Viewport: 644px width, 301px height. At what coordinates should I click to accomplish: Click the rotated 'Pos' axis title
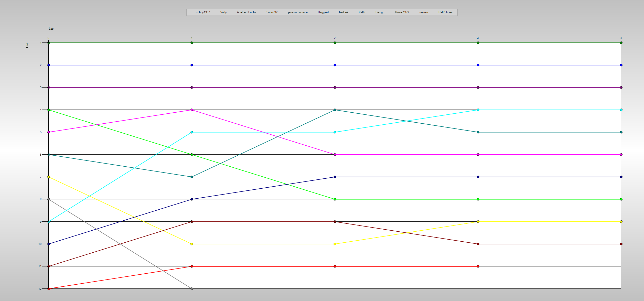pos(27,45)
